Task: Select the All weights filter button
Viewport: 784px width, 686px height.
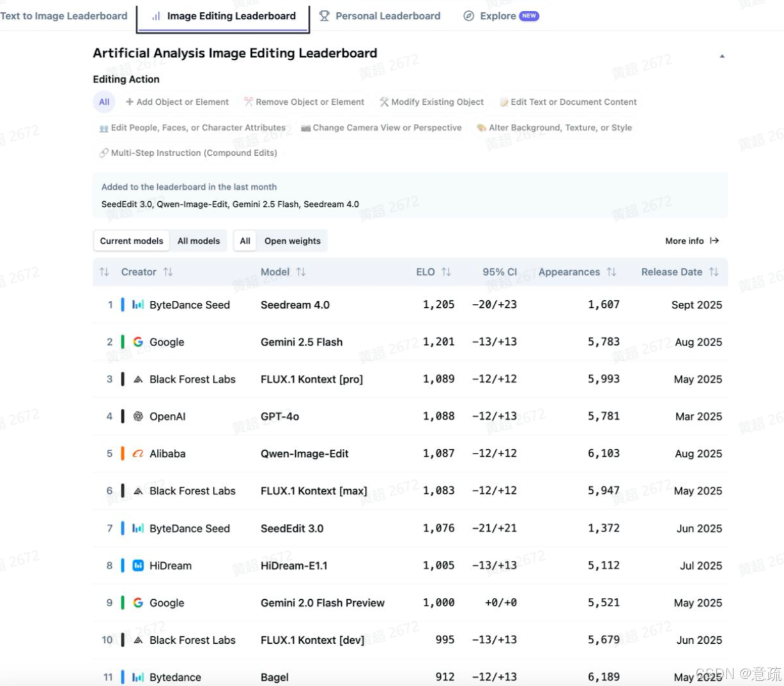Action: click(x=245, y=241)
